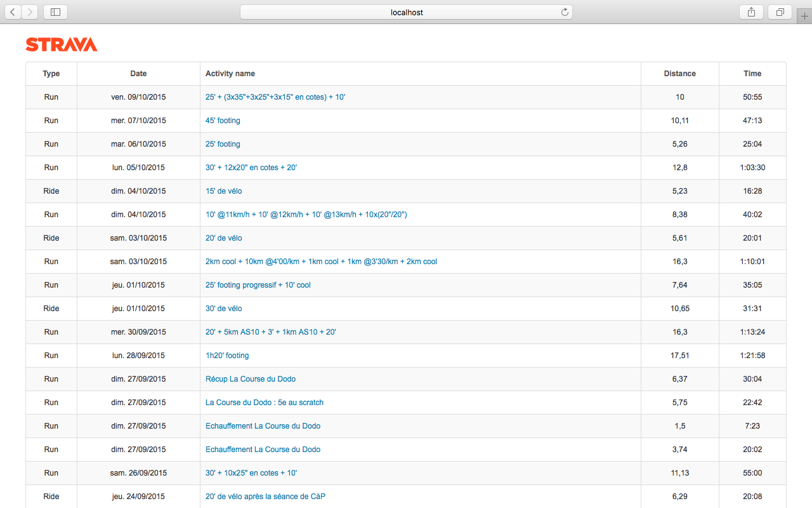This screenshot has height=508, width=812.
Task: Open "20' de vélo après la séance de CàP"
Action: click(265, 497)
